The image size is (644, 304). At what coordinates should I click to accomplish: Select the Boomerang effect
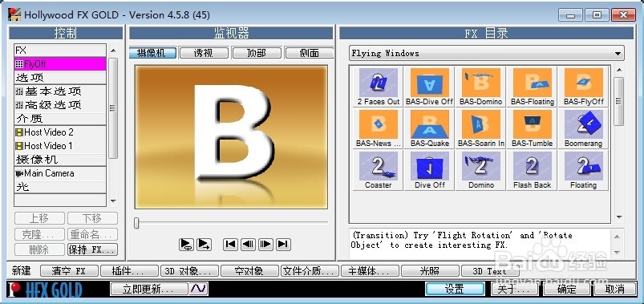pyautogui.click(x=583, y=128)
